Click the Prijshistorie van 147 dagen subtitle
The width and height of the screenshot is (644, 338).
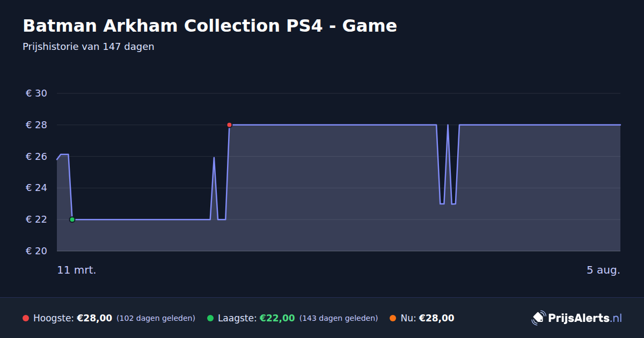point(89,47)
